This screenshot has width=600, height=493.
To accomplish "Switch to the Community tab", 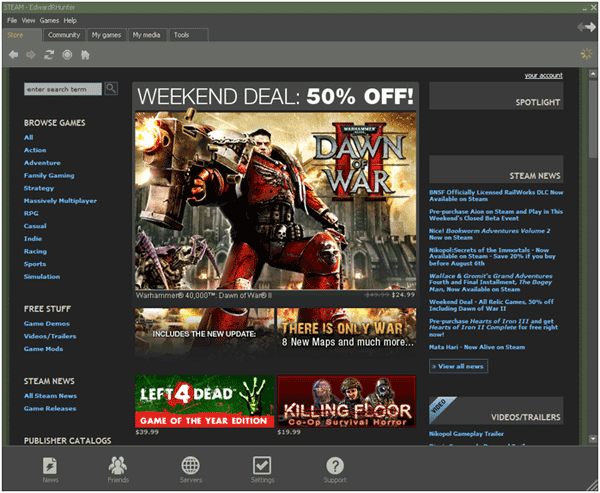I will pos(64,35).
